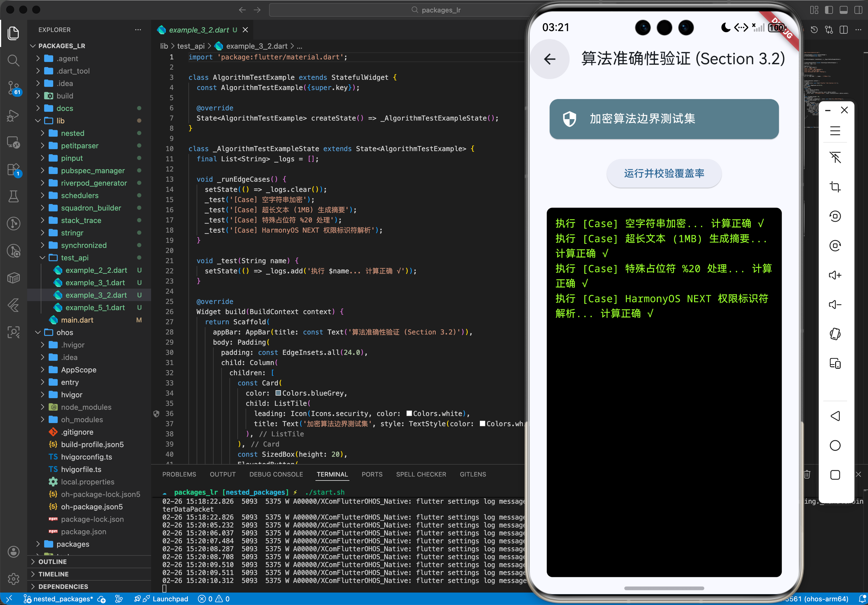Toggle bottom panel layout icon in title bar
Screen dimensions: 868x605
(843, 10)
